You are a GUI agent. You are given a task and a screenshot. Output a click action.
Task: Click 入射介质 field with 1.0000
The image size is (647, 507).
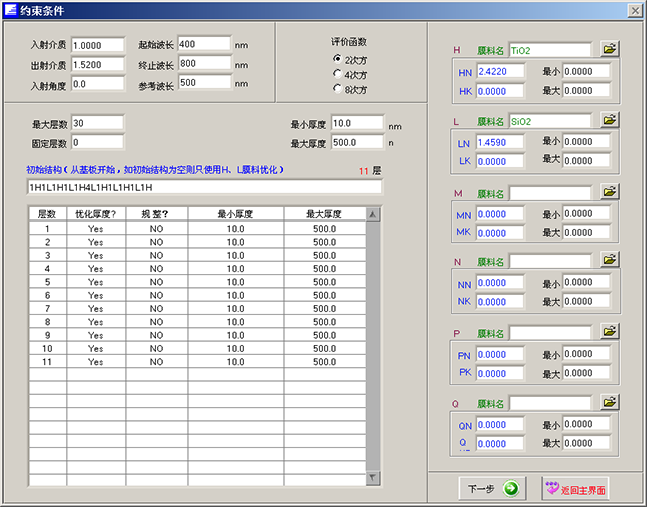click(97, 45)
